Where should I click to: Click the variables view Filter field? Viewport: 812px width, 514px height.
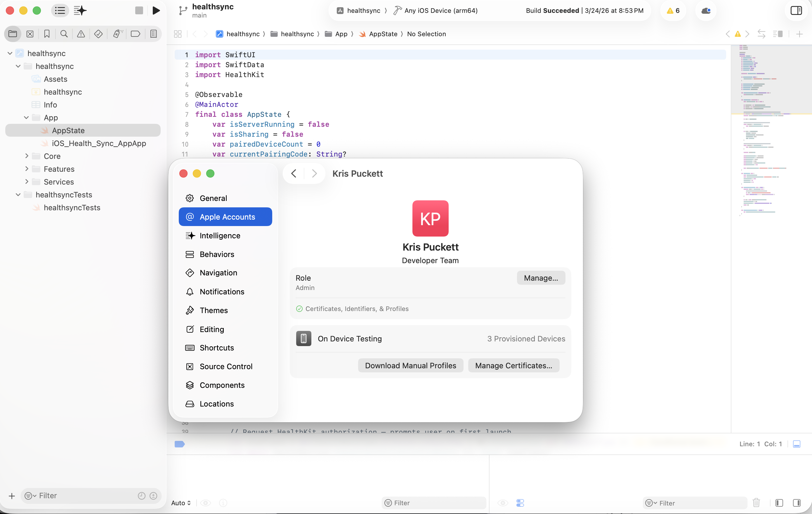coord(434,503)
